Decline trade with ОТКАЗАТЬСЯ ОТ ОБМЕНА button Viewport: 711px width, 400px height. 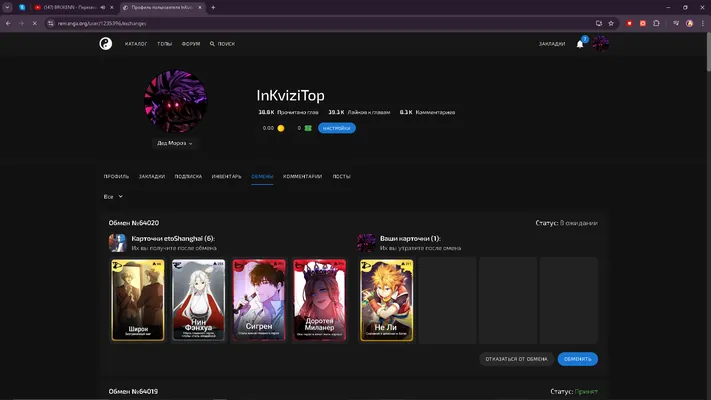point(516,359)
